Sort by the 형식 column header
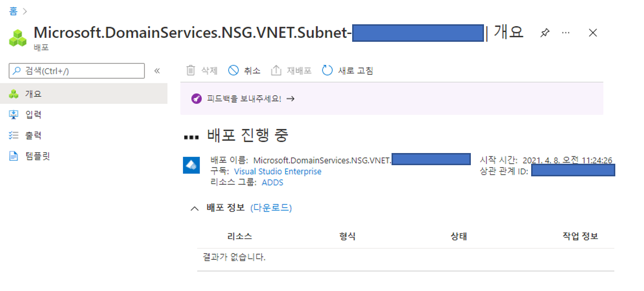This screenshot has height=291, width=644. tap(347, 237)
